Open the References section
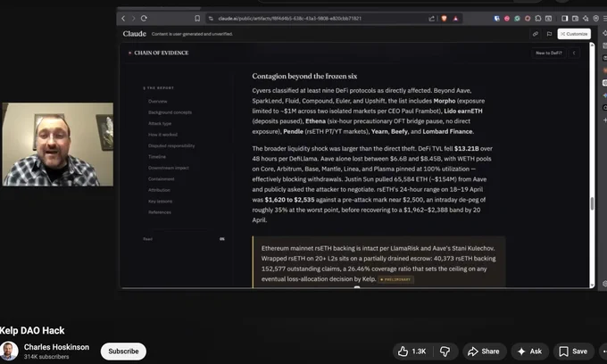607x364 pixels. pyautogui.click(x=160, y=212)
